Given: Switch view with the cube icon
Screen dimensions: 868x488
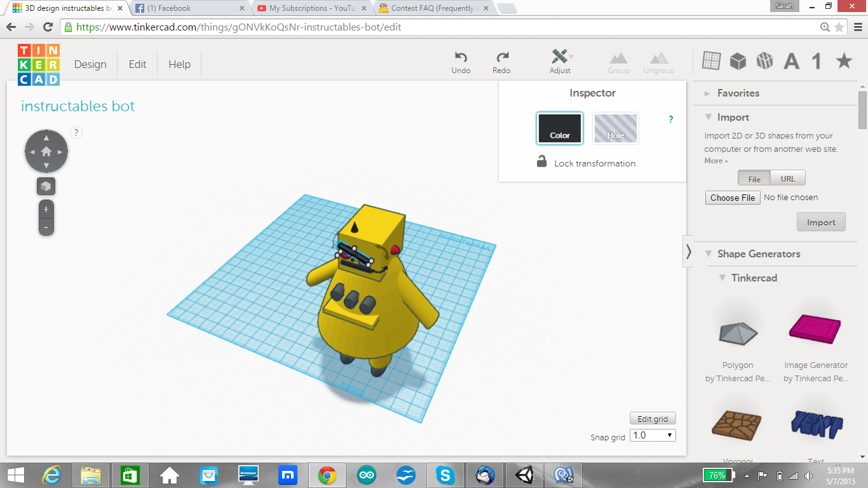Looking at the screenshot, I should tap(46, 186).
